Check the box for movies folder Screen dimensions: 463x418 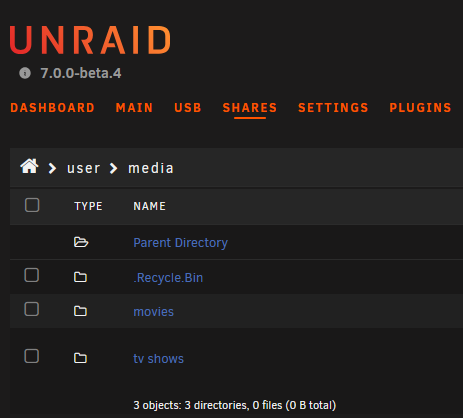pos(32,309)
